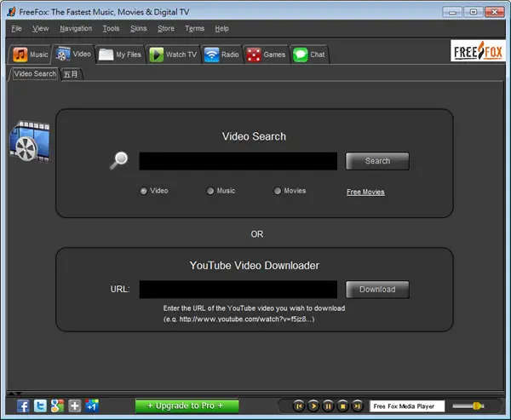Click the film reel video icon

[30, 141]
